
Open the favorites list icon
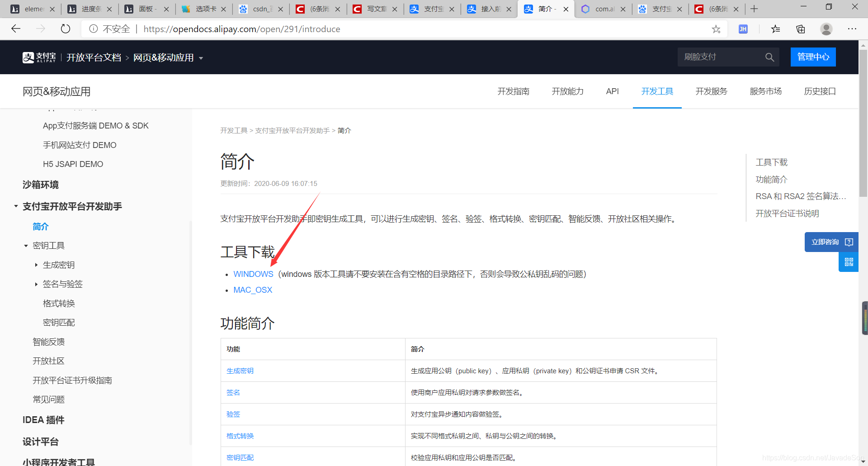pos(776,29)
